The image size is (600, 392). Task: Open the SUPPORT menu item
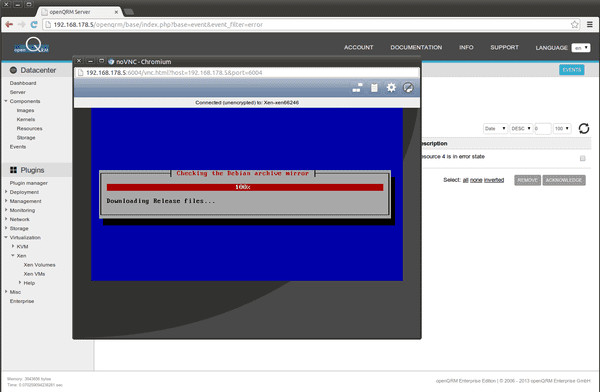(504, 47)
